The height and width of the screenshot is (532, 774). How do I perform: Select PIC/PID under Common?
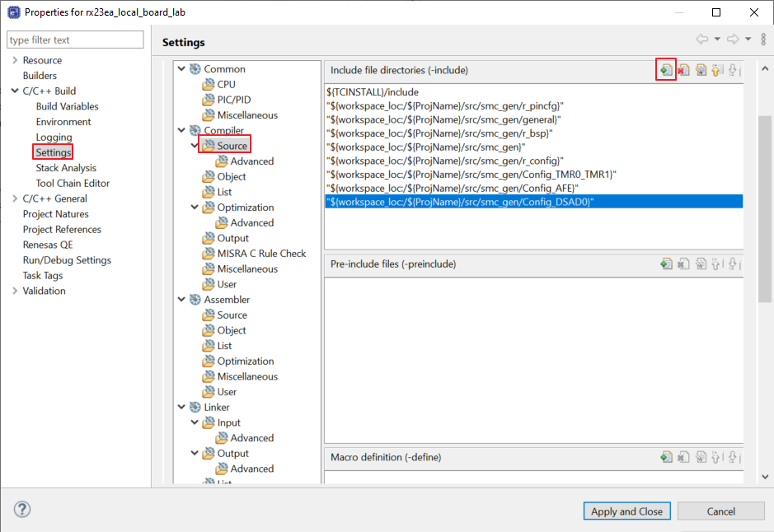pyautogui.click(x=227, y=100)
